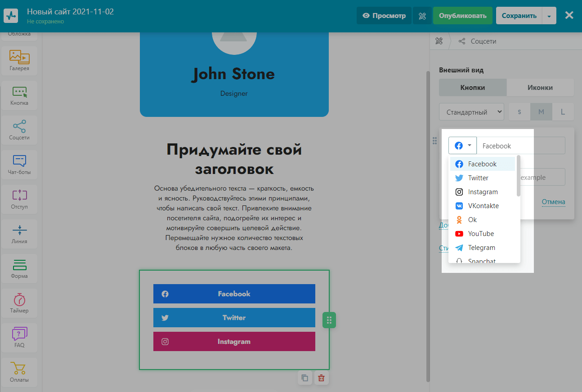Delete the selected social block with trash icon
The height and width of the screenshot is (392, 582).
click(x=321, y=378)
